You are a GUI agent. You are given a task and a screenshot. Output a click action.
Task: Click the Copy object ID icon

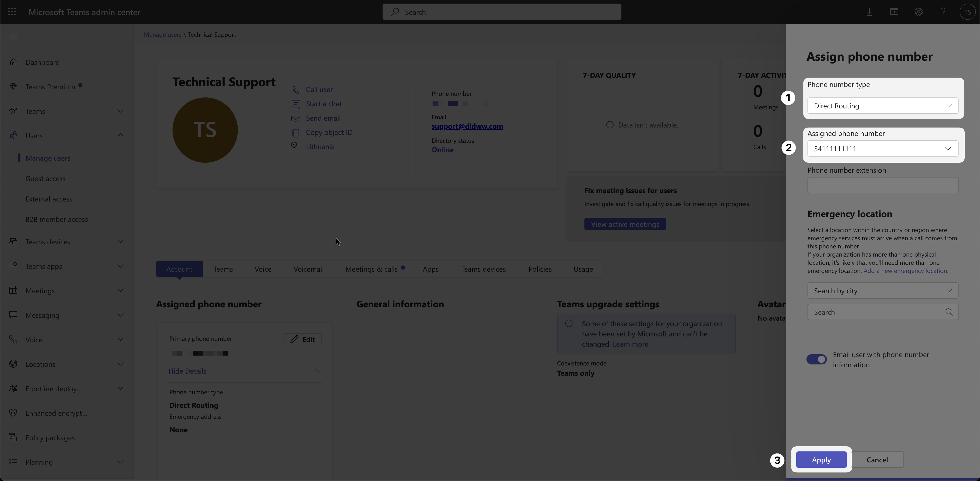point(296,132)
